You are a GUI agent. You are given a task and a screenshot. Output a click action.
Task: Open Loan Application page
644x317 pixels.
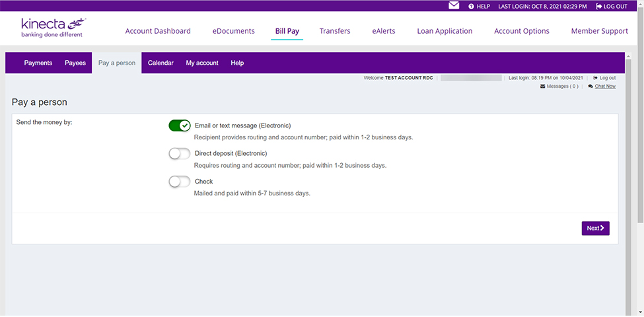(445, 31)
